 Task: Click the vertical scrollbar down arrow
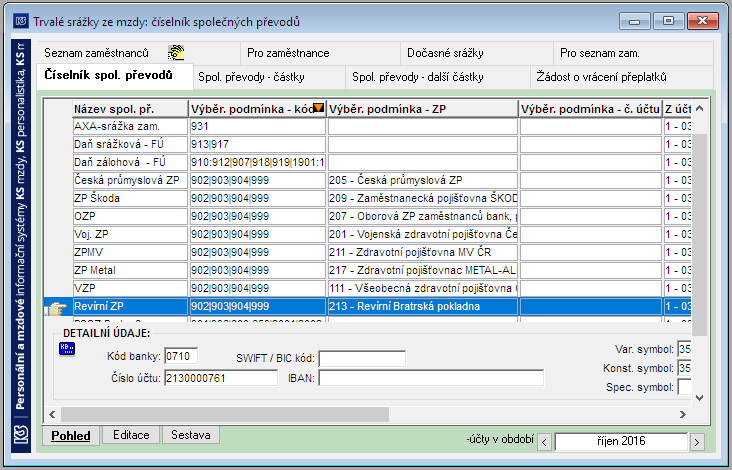click(699, 398)
